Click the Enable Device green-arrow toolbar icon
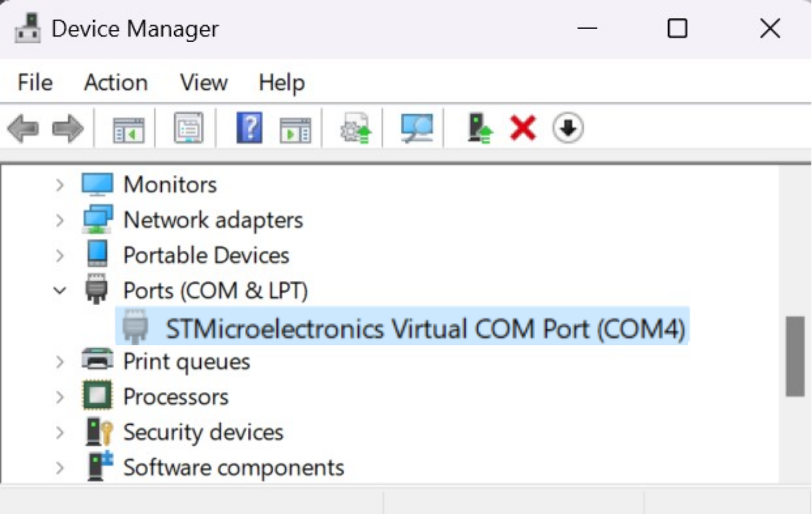The image size is (812, 514). point(480,128)
